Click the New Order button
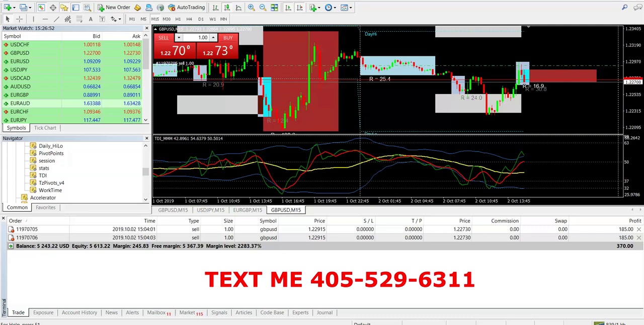644x325 pixels. pyautogui.click(x=114, y=8)
